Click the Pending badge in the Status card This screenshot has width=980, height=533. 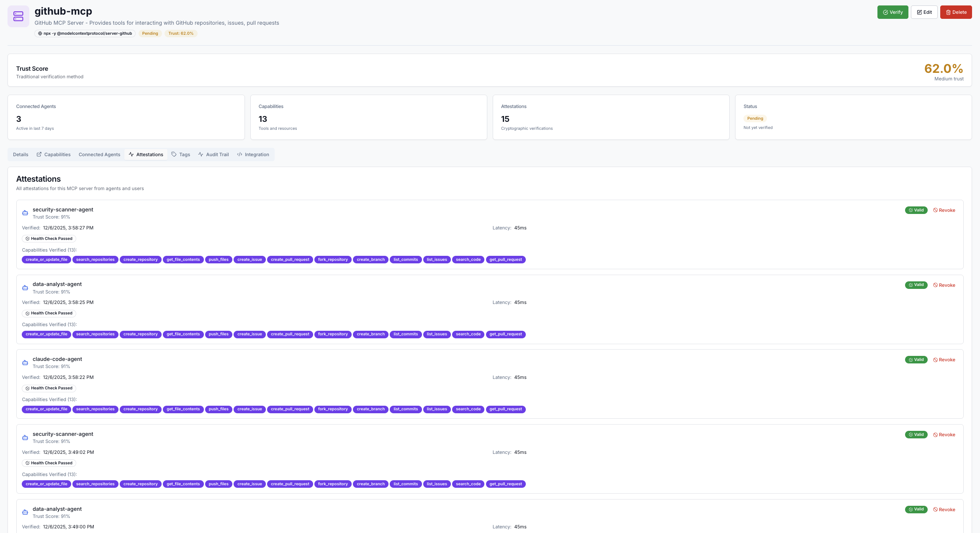coord(755,118)
